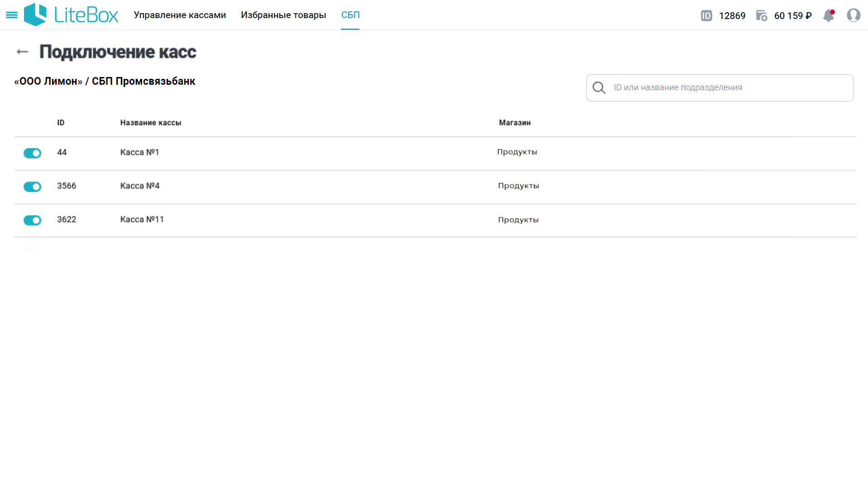Toggle off Касса №1 switch

32,153
